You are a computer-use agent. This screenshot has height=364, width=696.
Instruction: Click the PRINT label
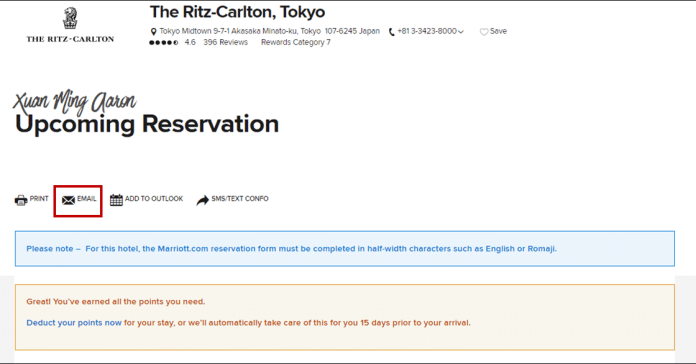tap(39, 199)
